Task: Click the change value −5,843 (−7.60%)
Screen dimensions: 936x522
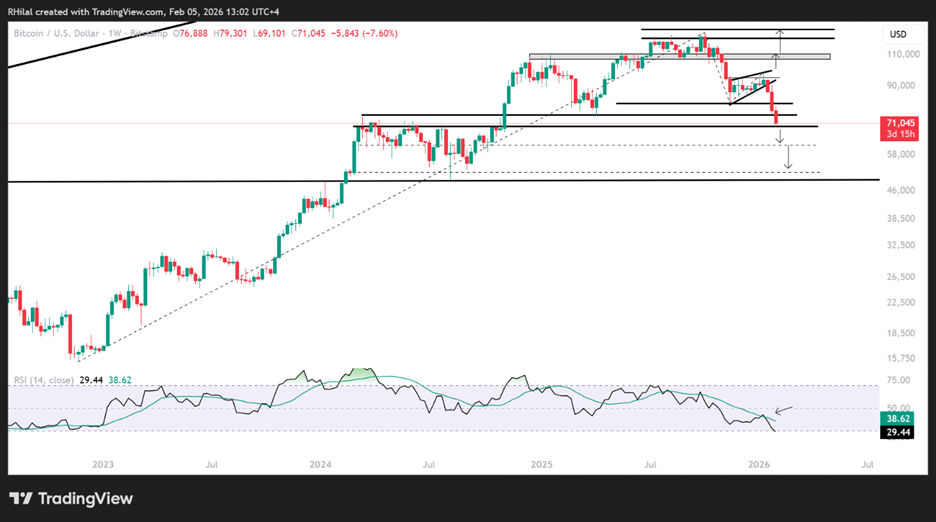Action: pyautogui.click(x=365, y=33)
